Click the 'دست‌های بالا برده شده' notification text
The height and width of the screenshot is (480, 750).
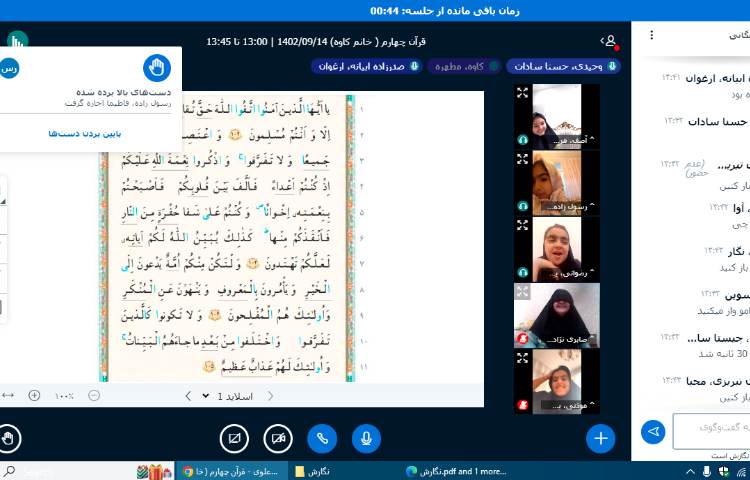[x=123, y=92]
